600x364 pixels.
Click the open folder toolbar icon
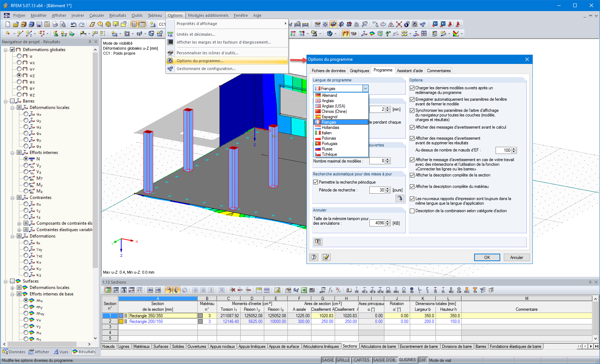(x=15, y=24)
